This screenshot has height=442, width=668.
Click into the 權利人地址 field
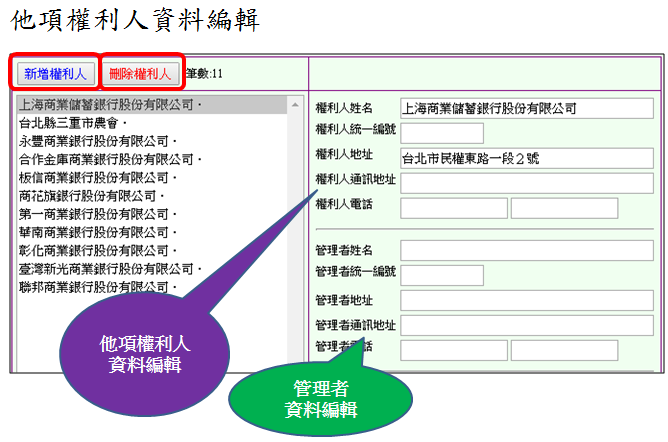pyautogui.click(x=527, y=158)
